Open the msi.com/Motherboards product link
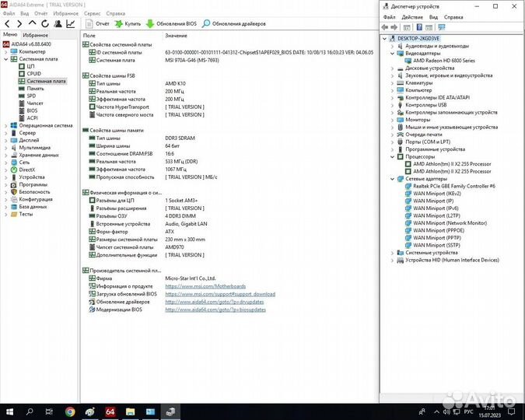This screenshot has height=420, width=525. 205,286
